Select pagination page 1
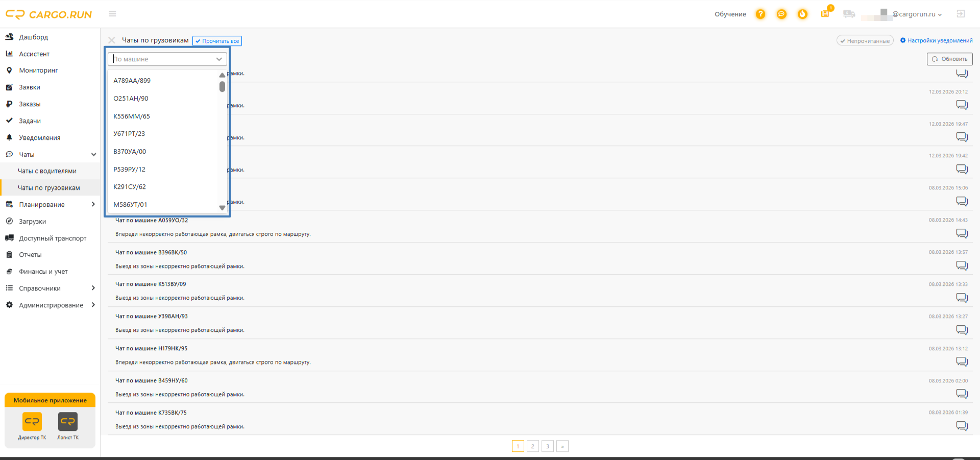The height and width of the screenshot is (460, 980). coord(518,446)
